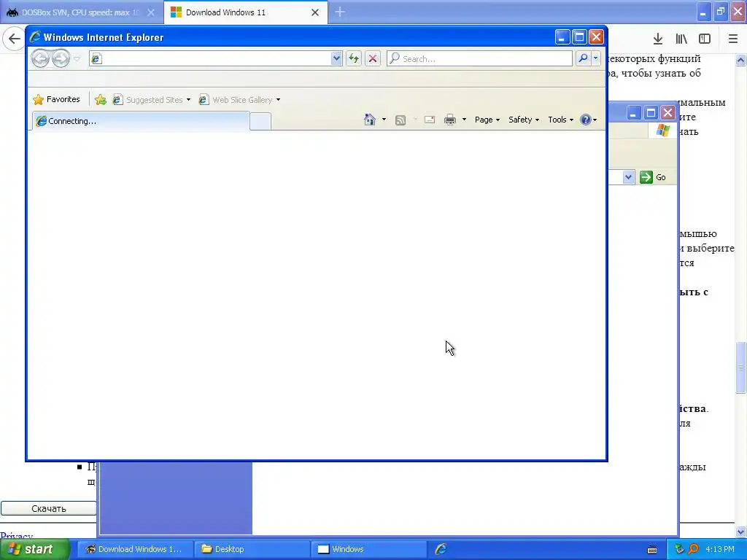Click the system tray network icon
Screen dimensions: 747x560
[679, 549]
